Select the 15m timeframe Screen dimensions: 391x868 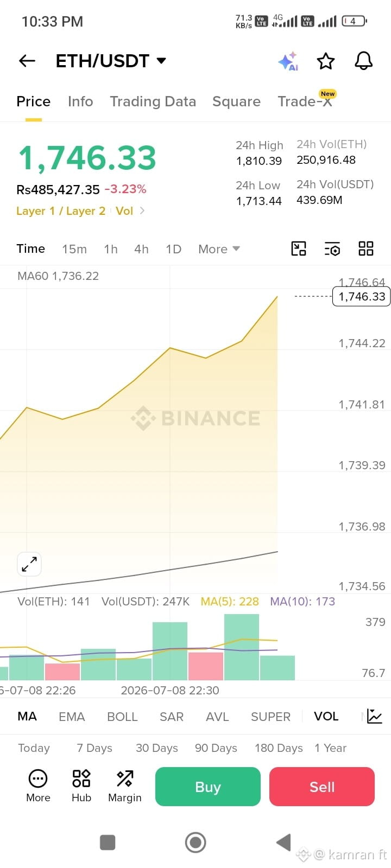click(74, 249)
